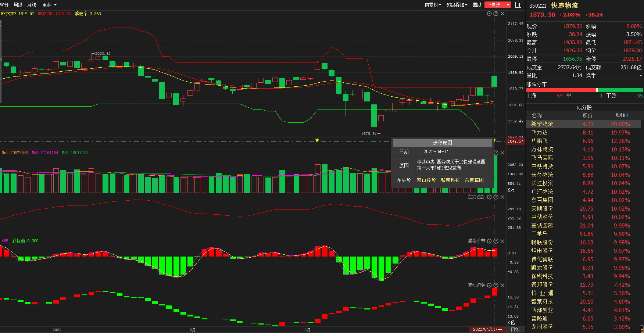Viewport: 644px width, 333px height.
Task: Select the 龙洲股份 stock row
Action: 584,327
